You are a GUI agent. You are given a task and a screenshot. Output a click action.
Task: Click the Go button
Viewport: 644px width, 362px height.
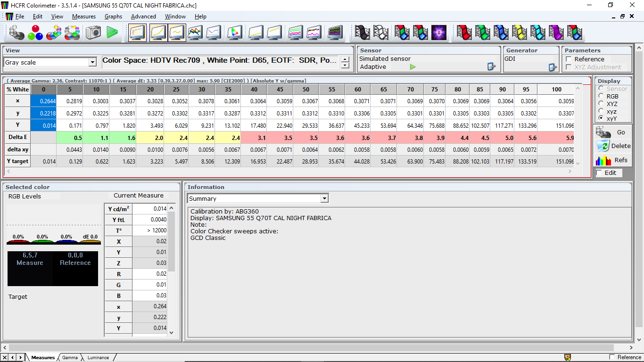[x=613, y=132]
